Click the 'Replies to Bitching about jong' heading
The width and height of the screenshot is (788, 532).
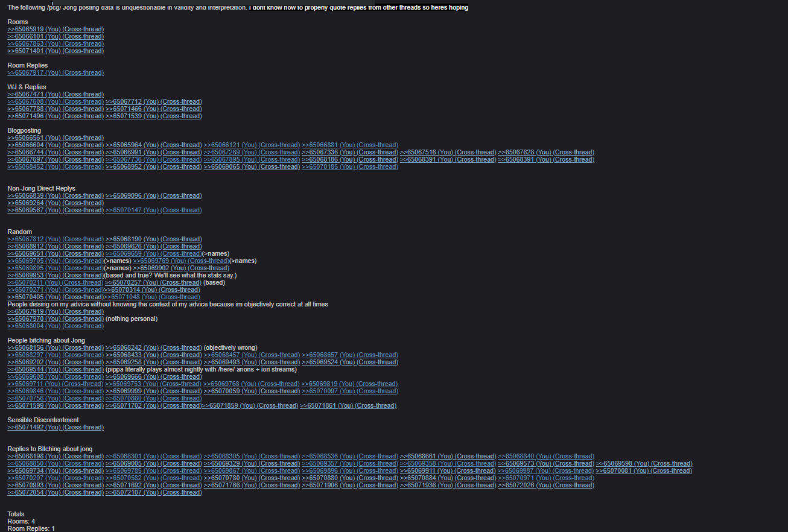point(49,449)
